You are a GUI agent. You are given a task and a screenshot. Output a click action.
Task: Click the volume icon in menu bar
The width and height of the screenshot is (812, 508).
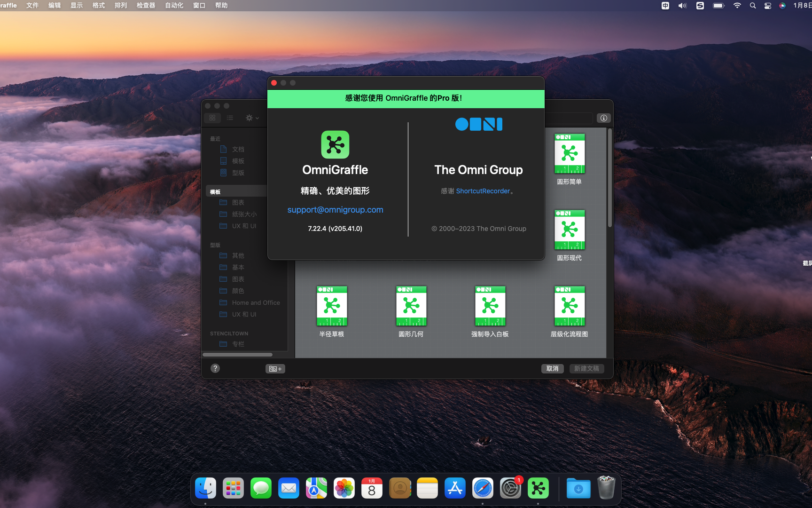pyautogui.click(x=682, y=6)
